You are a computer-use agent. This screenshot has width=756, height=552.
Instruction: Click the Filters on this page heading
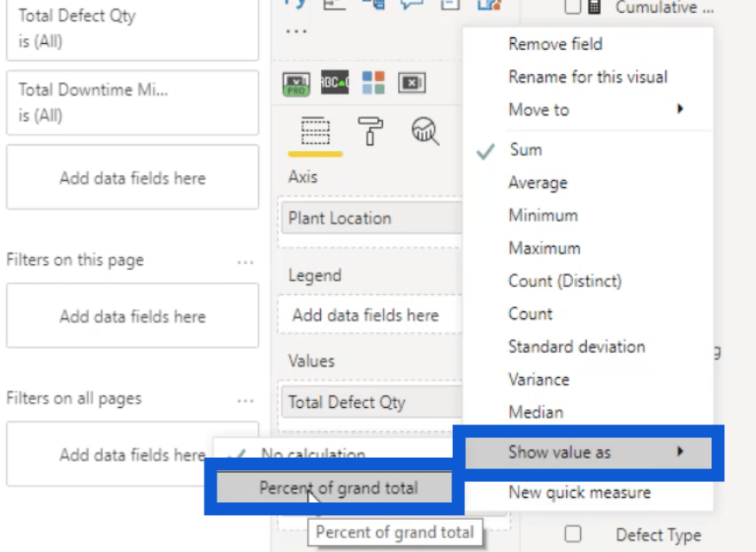coord(75,260)
